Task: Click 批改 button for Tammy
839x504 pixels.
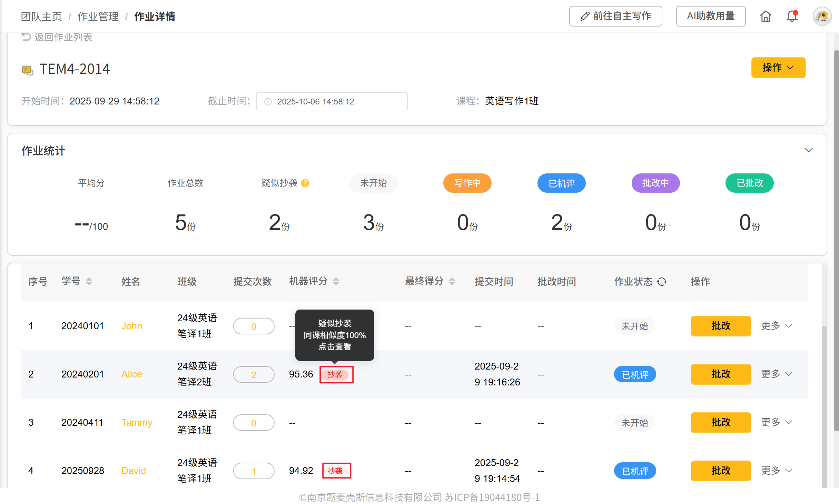Action: 720,422
